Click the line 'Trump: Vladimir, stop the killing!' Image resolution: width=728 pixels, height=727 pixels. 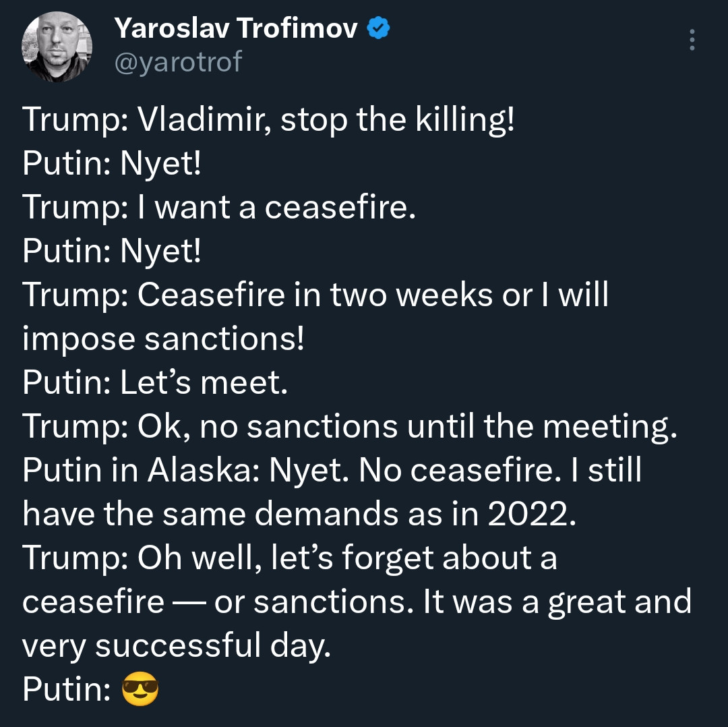pos(269,120)
